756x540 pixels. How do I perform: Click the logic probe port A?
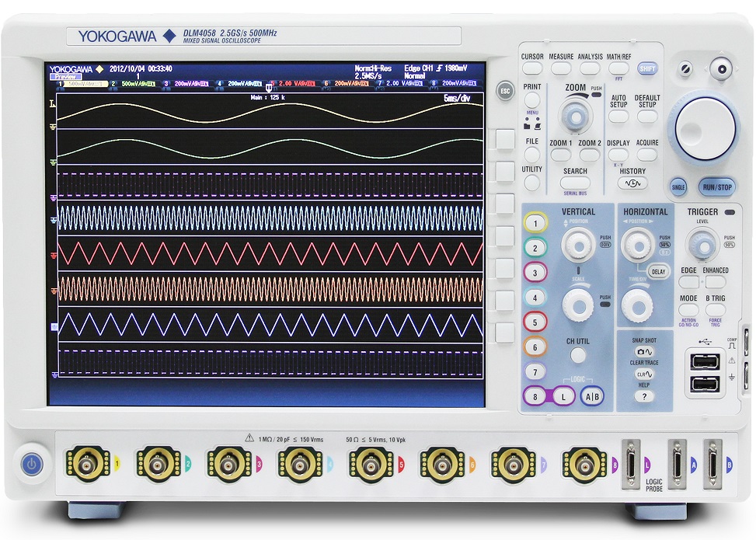point(678,465)
